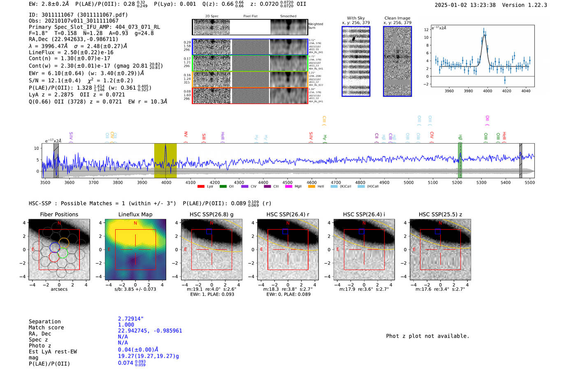
Task: Click the blue fiber circle in Fiber Positions
Action: point(55,247)
